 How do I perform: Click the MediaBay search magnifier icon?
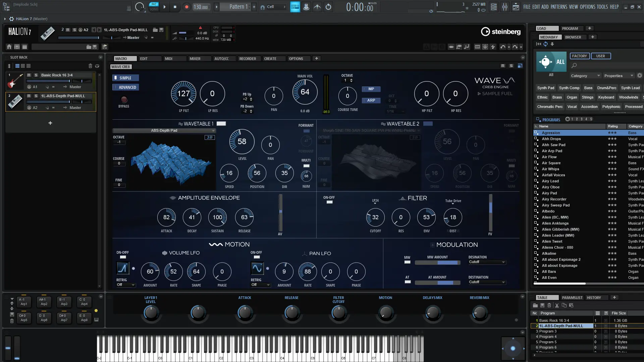coord(574,66)
